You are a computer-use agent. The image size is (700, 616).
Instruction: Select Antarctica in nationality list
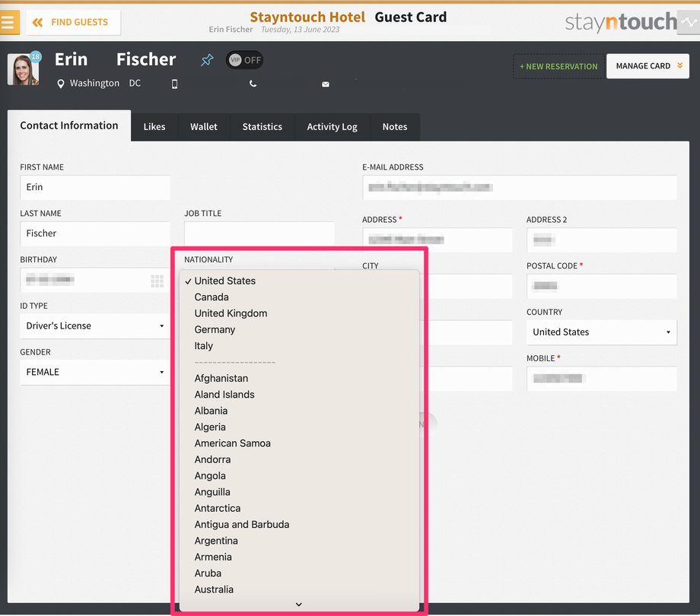click(x=299, y=509)
